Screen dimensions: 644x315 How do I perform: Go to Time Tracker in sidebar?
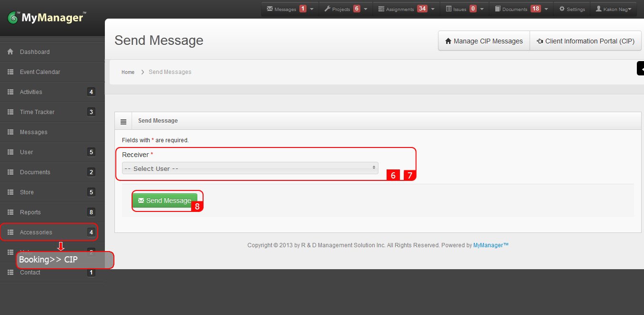click(x=37, y=112)
